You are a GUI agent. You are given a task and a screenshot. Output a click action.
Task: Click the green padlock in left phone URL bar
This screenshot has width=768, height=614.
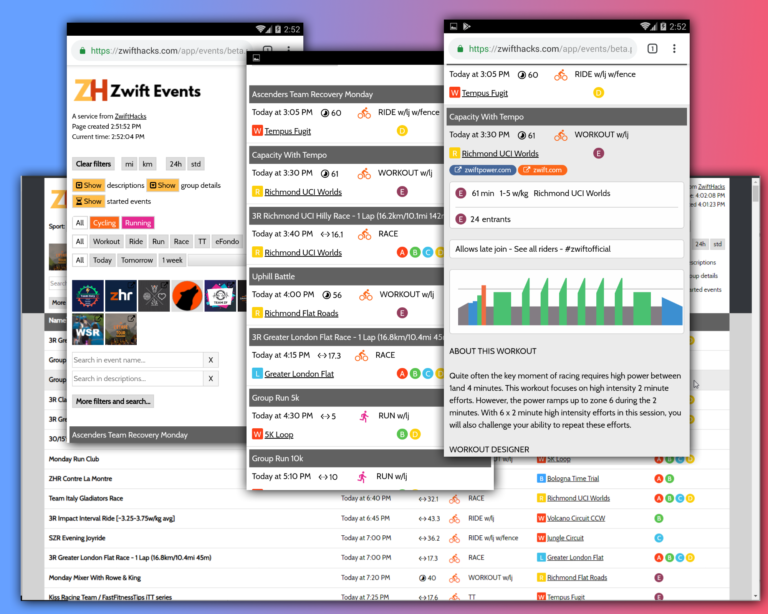pos(82,50)
